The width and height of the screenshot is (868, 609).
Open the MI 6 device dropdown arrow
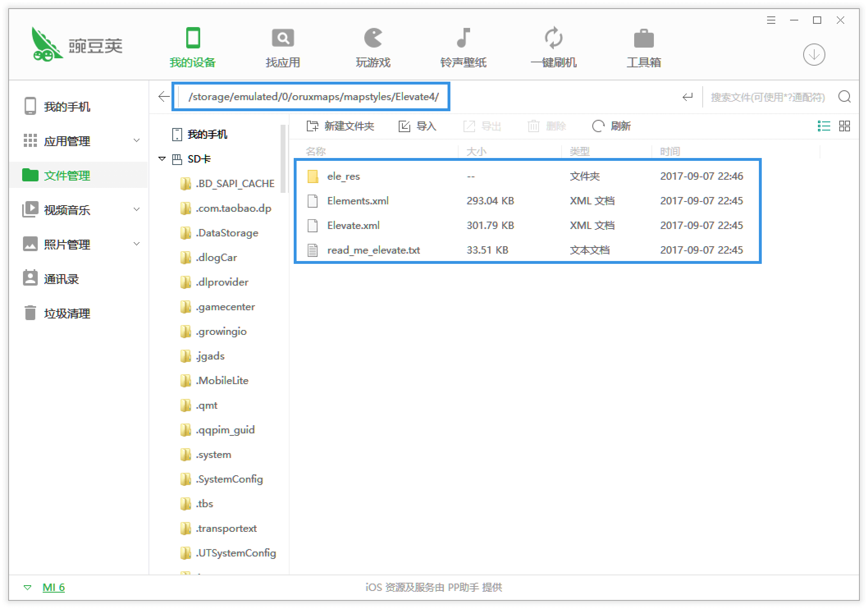27,588
